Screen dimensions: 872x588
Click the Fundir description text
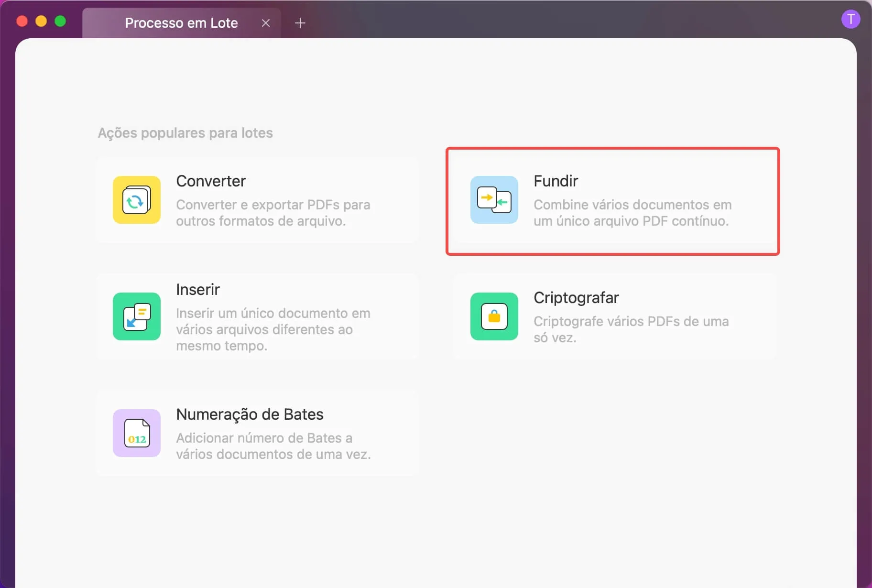632,213
